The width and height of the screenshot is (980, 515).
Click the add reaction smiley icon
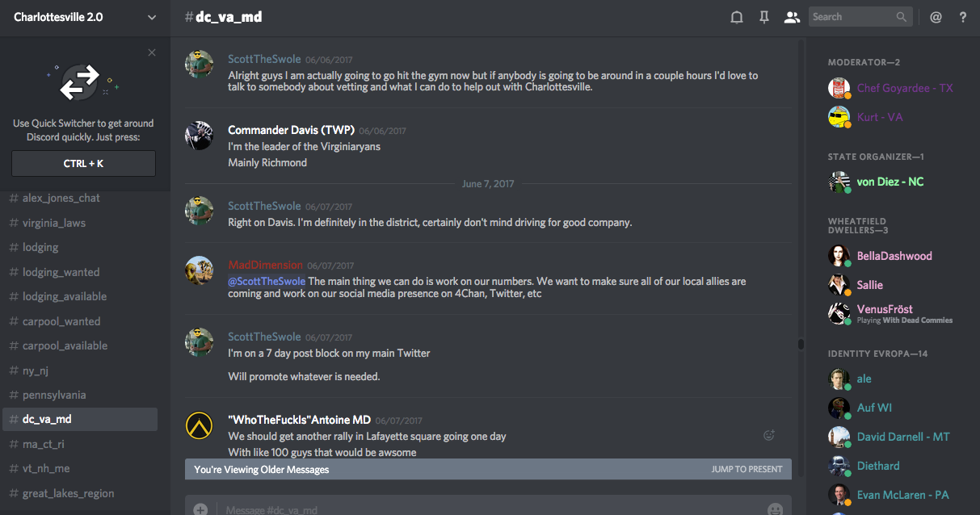(x=769, y=436)
